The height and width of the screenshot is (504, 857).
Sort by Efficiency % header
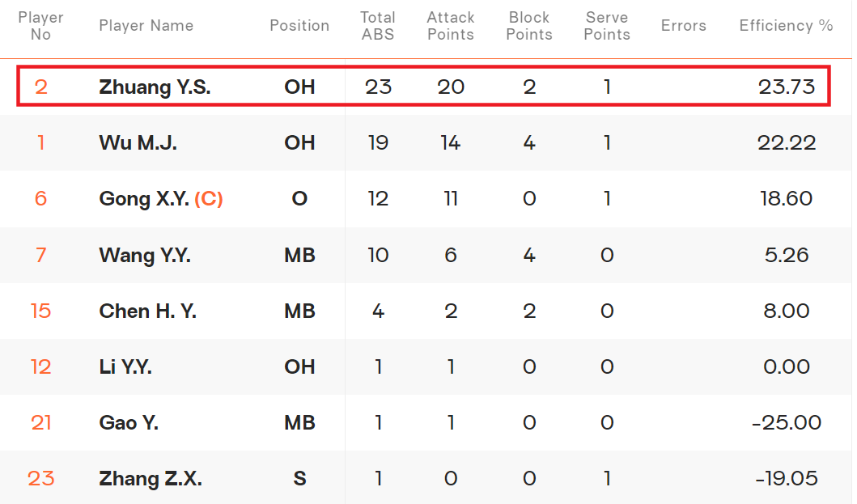(x=785, y=26)
